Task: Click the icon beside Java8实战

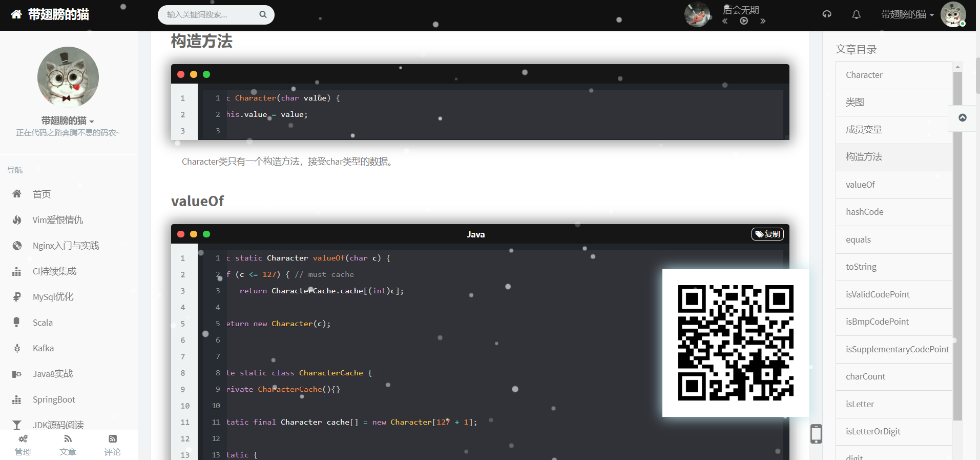Action: 17,374
